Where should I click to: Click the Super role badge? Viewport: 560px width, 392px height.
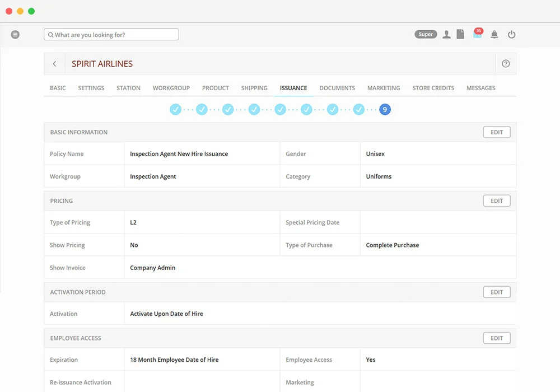click(426, 34)
